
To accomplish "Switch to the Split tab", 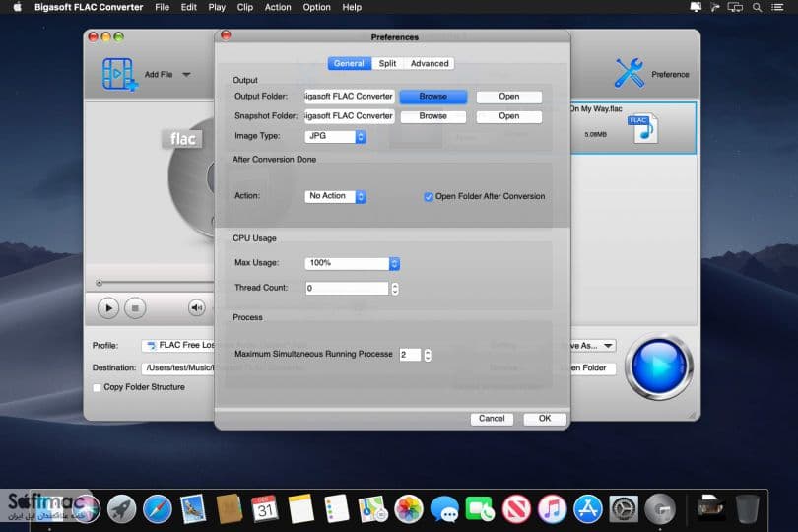I will click(387, 63).
